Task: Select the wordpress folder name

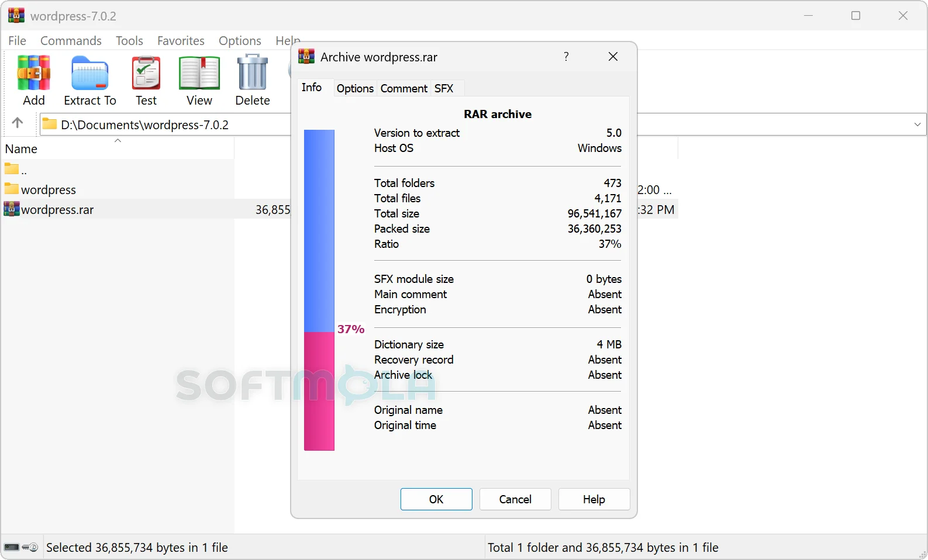Action: click(49, 189)
